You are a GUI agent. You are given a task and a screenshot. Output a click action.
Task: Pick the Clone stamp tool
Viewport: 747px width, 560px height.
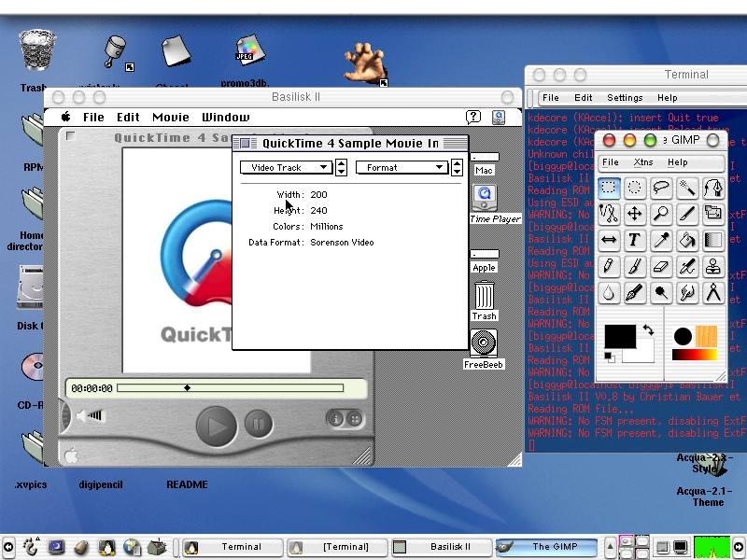coord(713,267)
